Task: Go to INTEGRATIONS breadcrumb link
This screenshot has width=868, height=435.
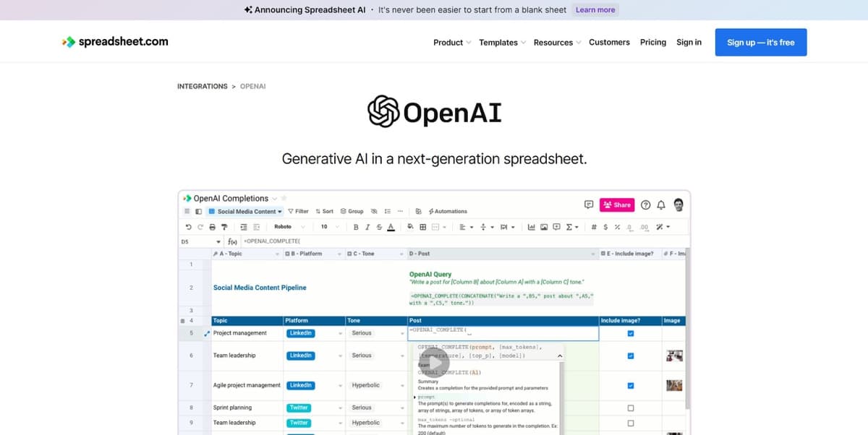Action: pos(203,86)
